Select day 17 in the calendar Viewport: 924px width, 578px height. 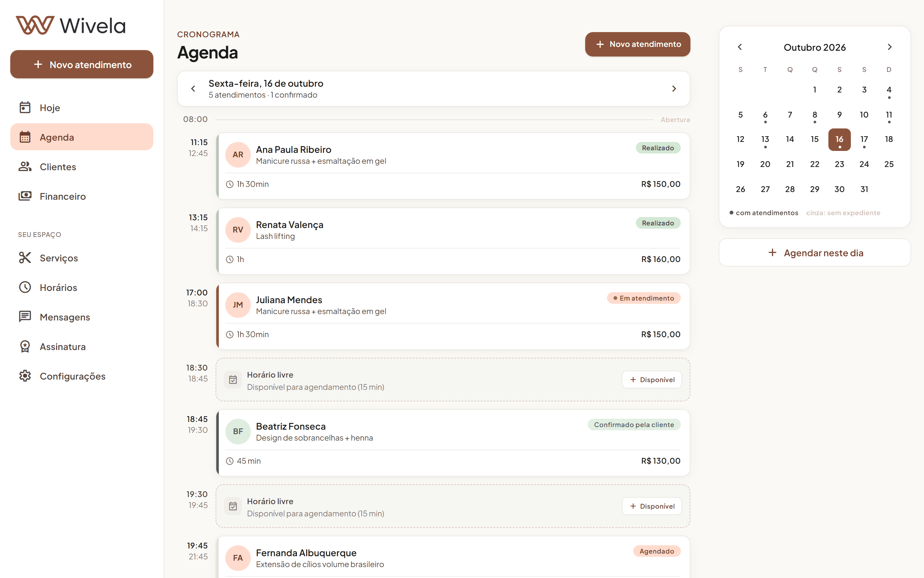pos(864,140)
